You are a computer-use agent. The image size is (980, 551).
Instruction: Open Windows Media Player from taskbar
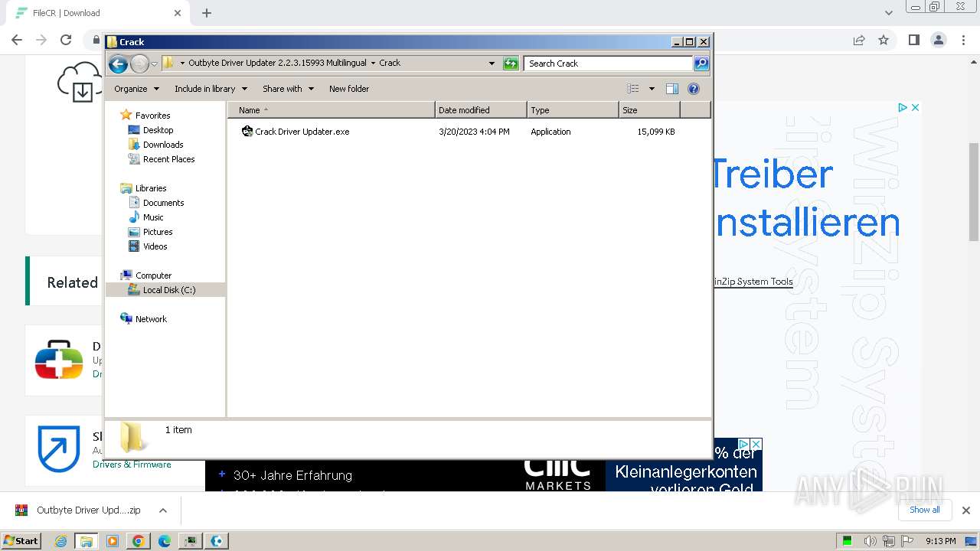[113, 541]
